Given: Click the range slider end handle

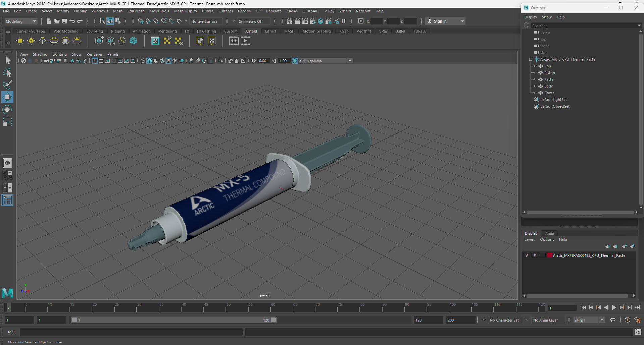Looking at the screenshot, I should coord(274,320).
